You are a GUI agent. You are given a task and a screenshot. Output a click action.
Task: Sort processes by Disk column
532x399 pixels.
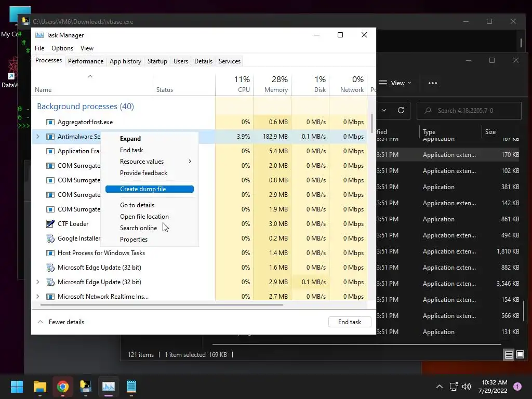click(311, 84)
